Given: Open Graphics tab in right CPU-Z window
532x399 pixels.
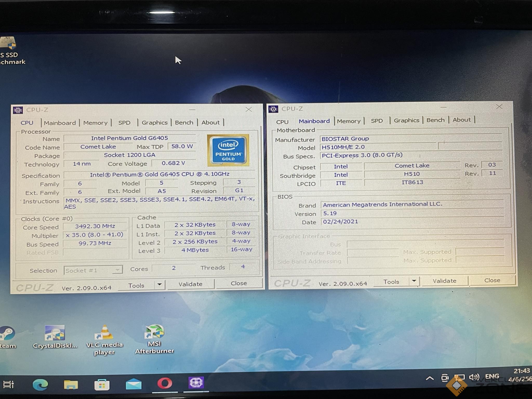Looking at the screenshot, I should (x=406, y=120).
